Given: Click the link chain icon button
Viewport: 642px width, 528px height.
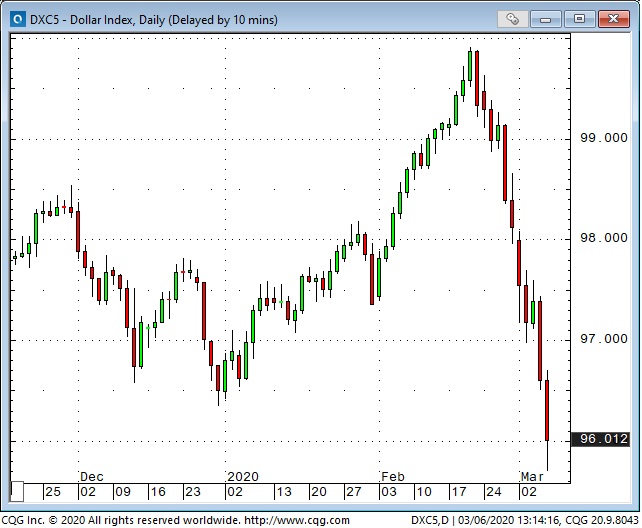Looking at the screenshot, I should 512,19.
